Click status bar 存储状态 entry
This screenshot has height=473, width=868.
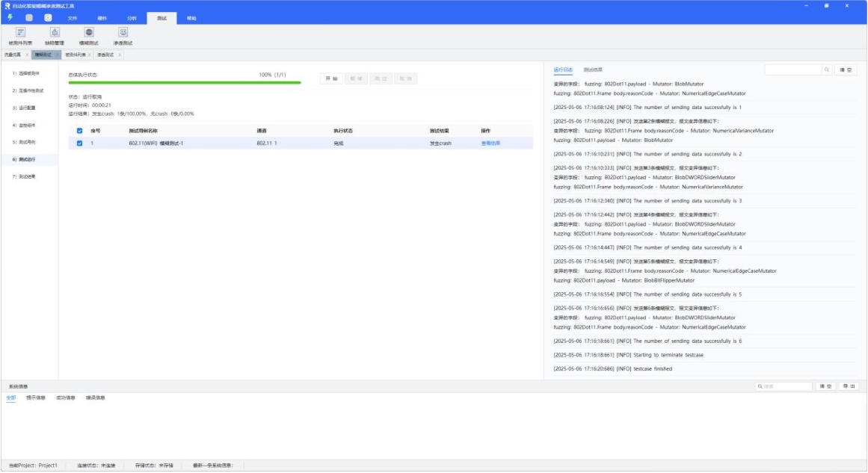[155, 466]
